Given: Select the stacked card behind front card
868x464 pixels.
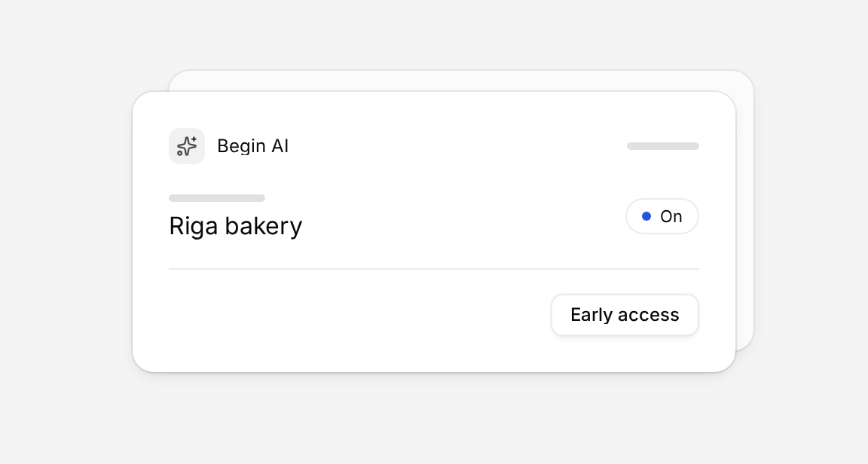Looking at the screenshot, I should click(x=744, y=210).
